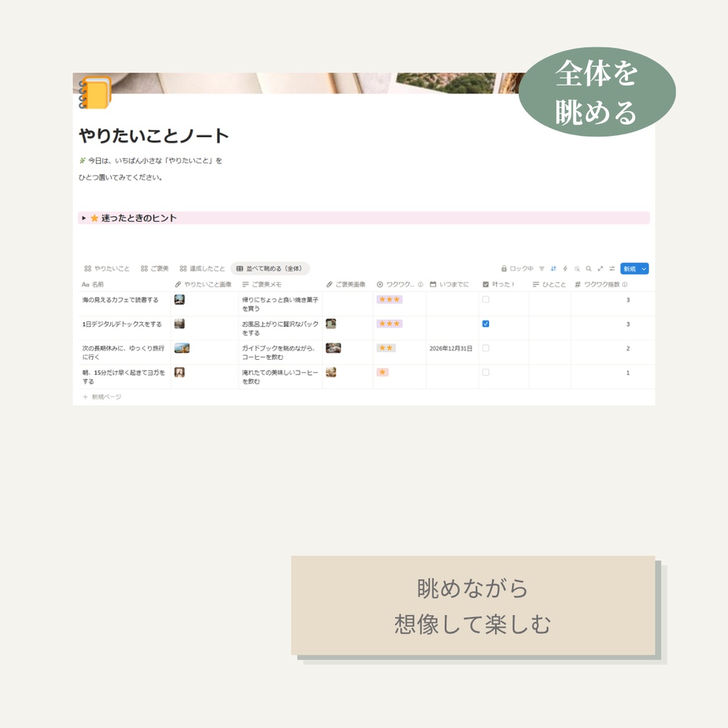Image resolution: width=728 pixels, height=728 pixels.
Task: Click the info icon beside the ワクワク… header
Action: click(420, 284)
